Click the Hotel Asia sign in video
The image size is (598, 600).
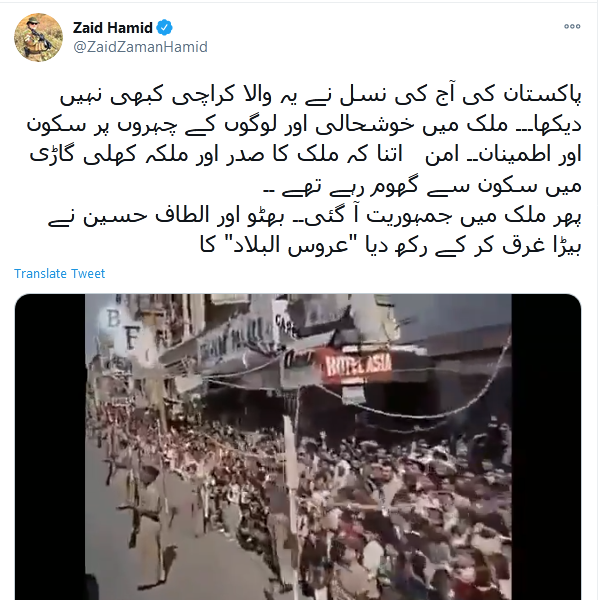pyautogui.click(x=359, y=365)
